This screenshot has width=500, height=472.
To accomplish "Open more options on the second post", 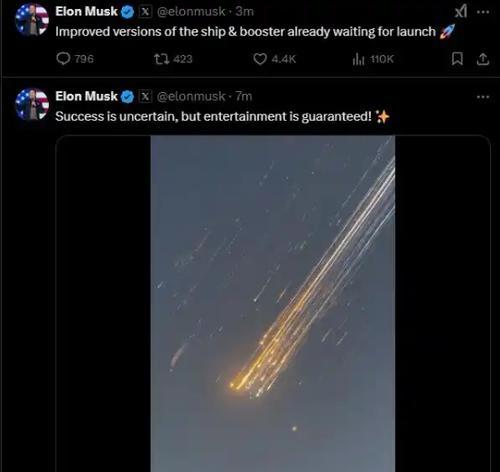I will click(483, 97).
